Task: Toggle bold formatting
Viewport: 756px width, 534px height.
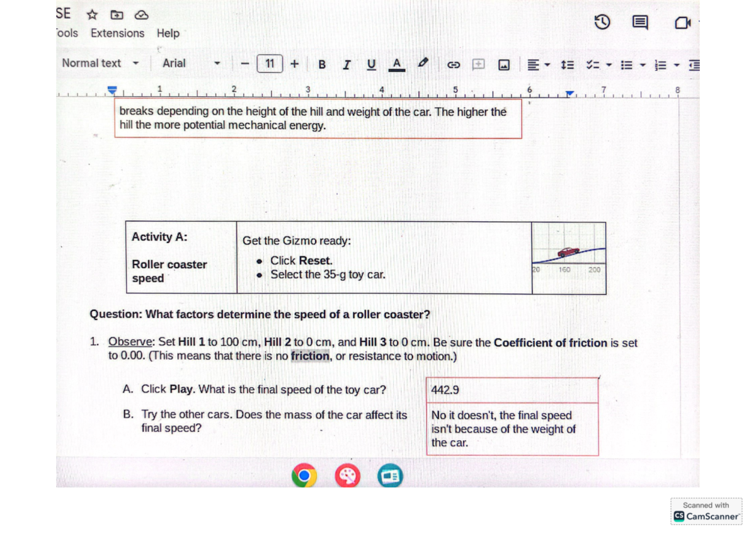Action: (x=322, y=64)
